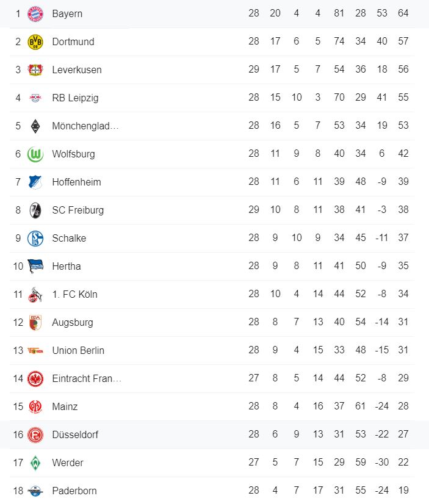429x504 pixels.
Task: Click the Dortmund BVB logo
Action: tap(35, 41)
